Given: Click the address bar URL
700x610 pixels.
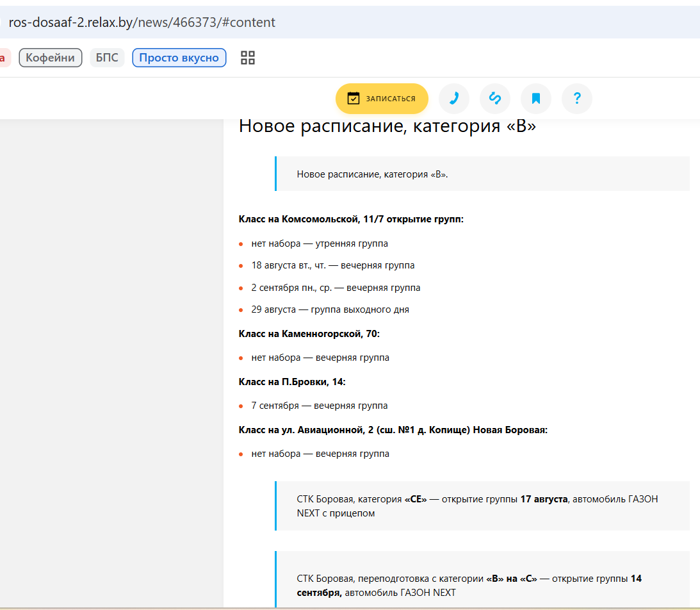Looking at the screenshot, I should 142,22.
